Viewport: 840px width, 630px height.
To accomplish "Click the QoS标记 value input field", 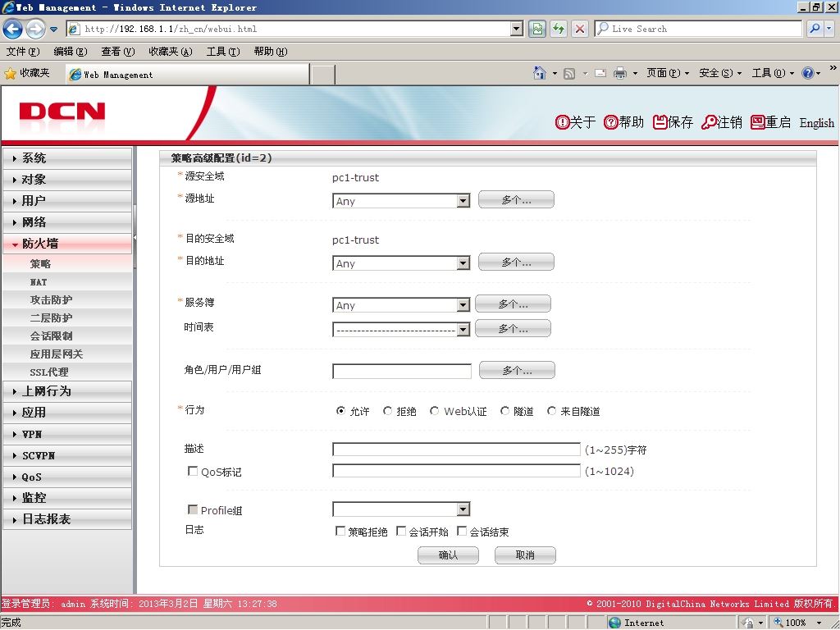I will pyautogui.click(x=456, y=470).
